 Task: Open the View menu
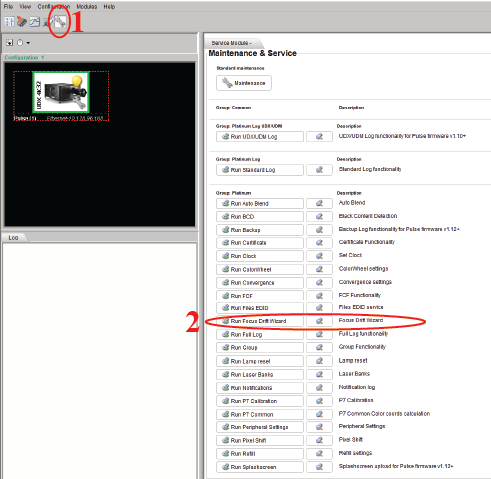(x=25, y=6)
